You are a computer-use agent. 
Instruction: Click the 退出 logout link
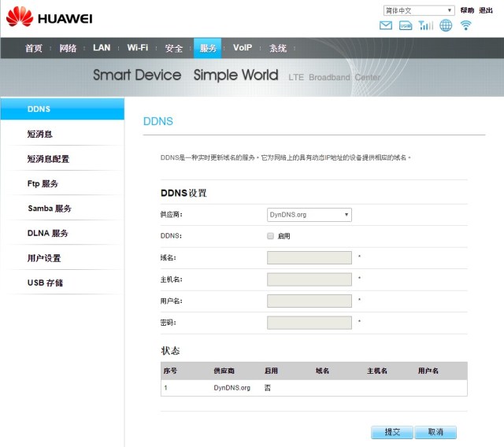(486, 10)
